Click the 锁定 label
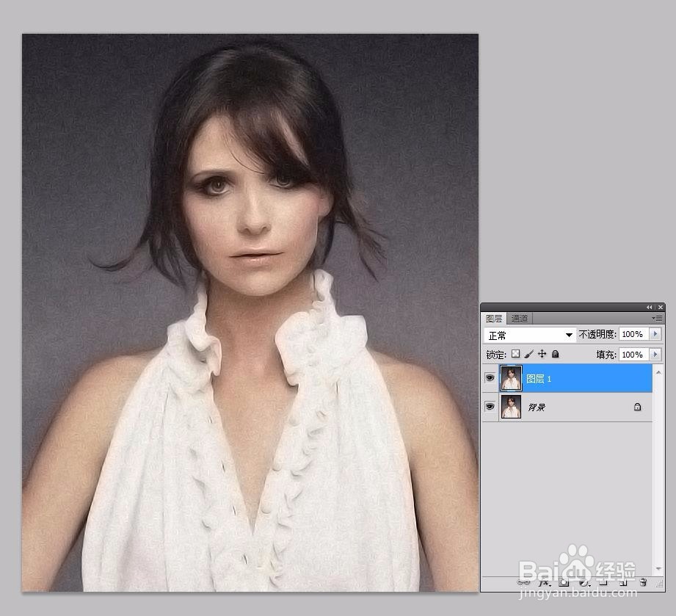Viewport: 676px width, 616px height. click(x=495, y=355)
